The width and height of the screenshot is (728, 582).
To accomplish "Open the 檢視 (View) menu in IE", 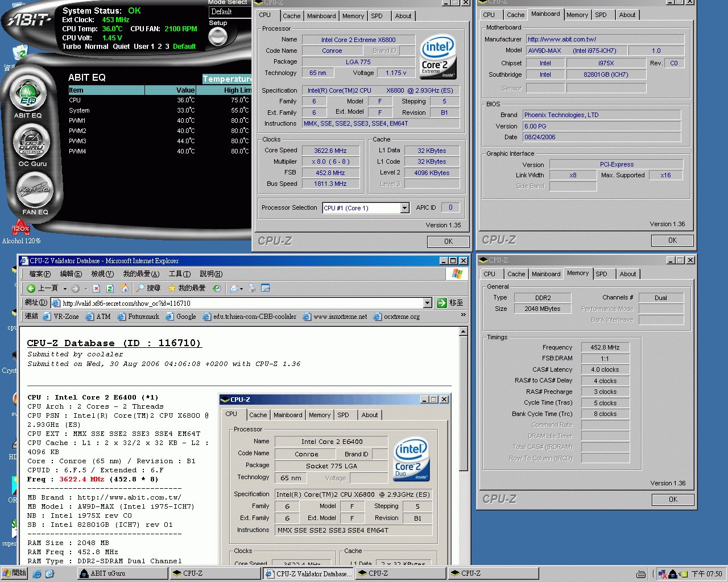I will click(x=102, y=274).
